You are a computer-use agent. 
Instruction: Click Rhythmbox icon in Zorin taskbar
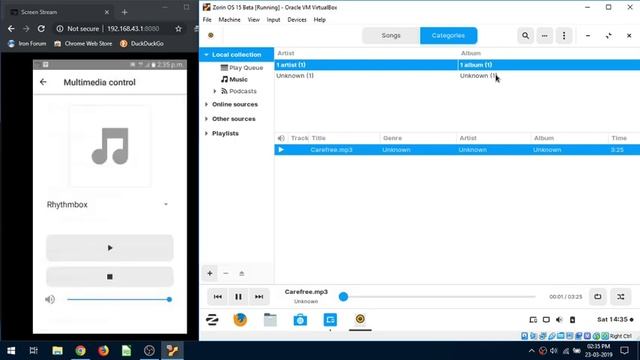pos(360,319)
